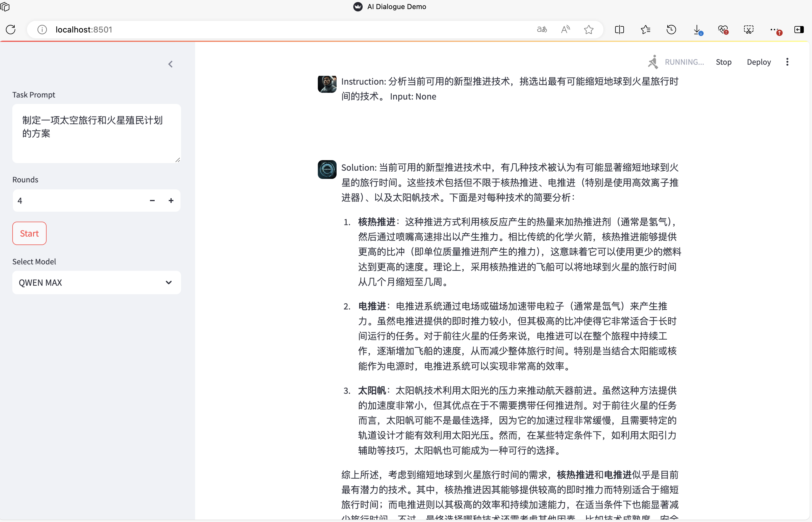Open the downloads icon
The width and height of the screenshot is (812, 522).
(697, 30)
